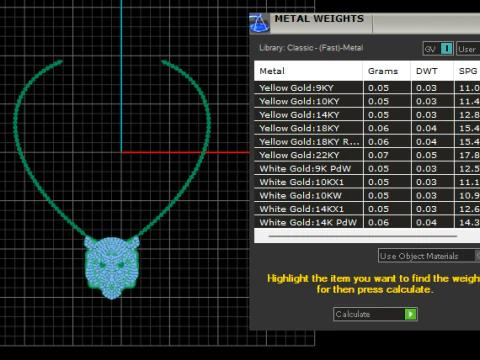
Task: Click the User button
Action: coord(468,49)
